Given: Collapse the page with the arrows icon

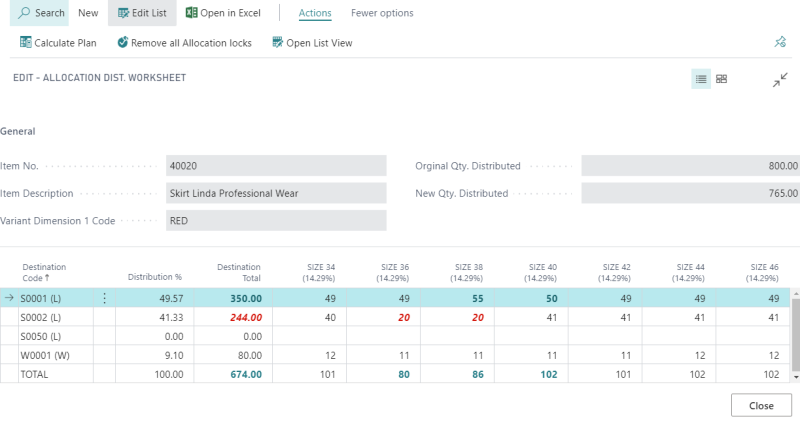Looking at the screenshot, I should [x=780, y=79].
